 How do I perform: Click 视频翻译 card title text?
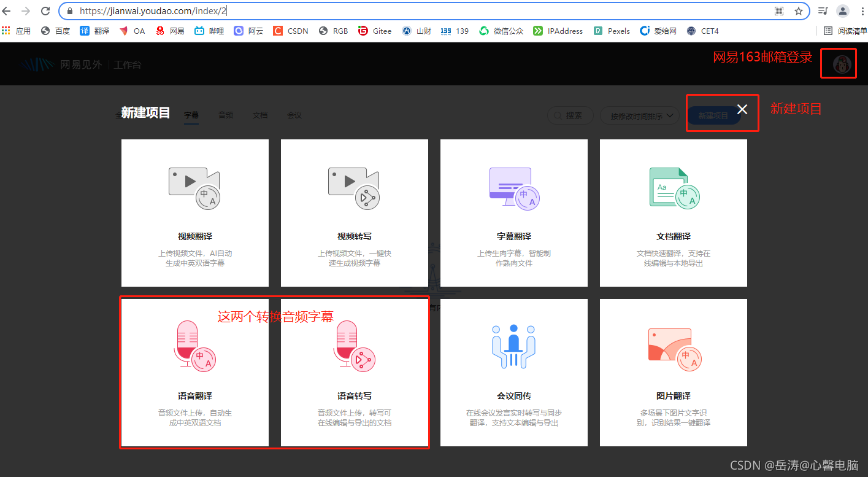click(195, 236)
